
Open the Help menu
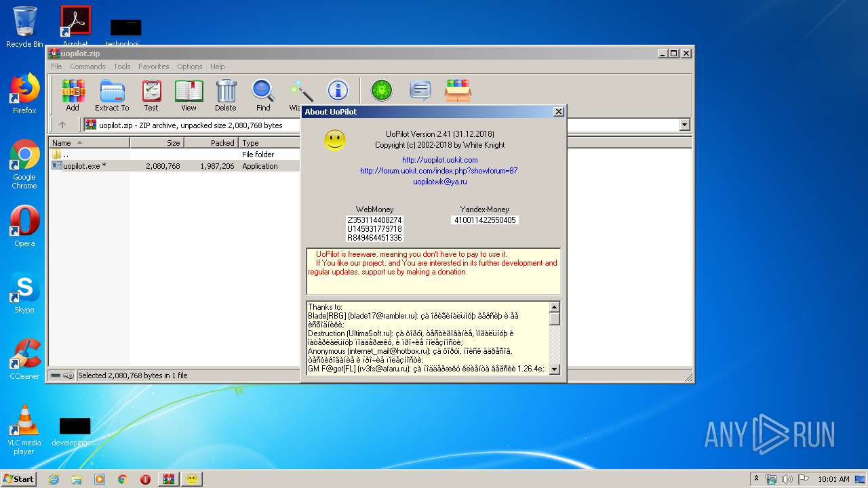217,66
